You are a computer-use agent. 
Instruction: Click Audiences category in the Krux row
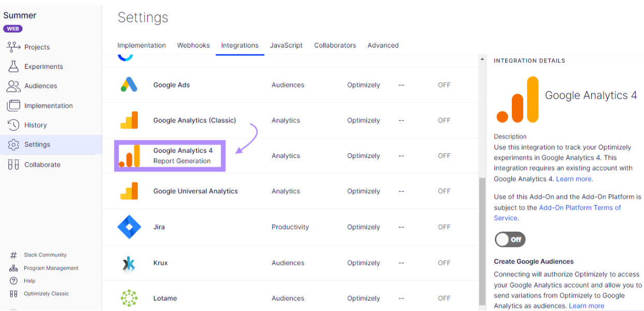[288, 263]
